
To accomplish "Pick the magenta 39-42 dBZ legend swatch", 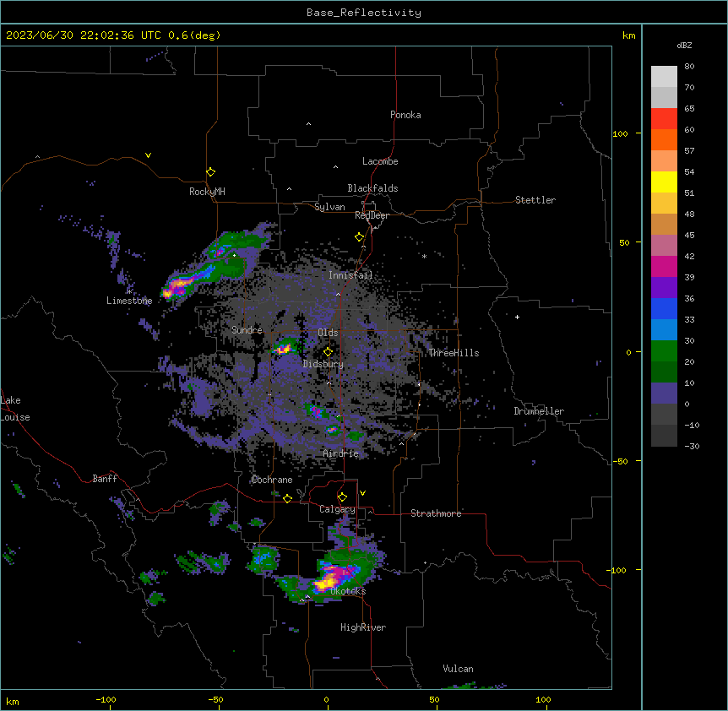I will point(664,266).
